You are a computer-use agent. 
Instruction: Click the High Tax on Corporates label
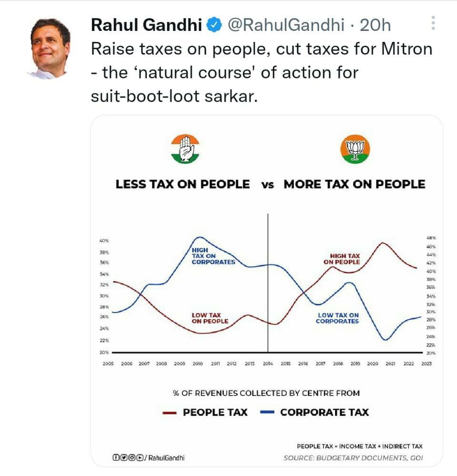[213, 256]
